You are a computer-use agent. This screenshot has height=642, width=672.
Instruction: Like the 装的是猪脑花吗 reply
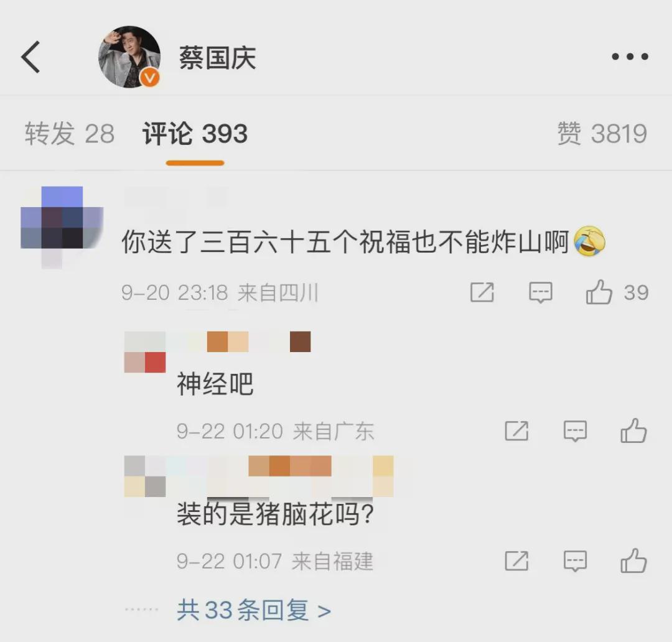(633, 561)
